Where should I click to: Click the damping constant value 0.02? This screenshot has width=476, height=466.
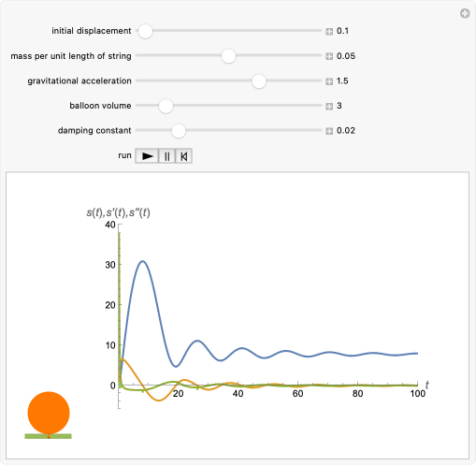click(346, 131)
